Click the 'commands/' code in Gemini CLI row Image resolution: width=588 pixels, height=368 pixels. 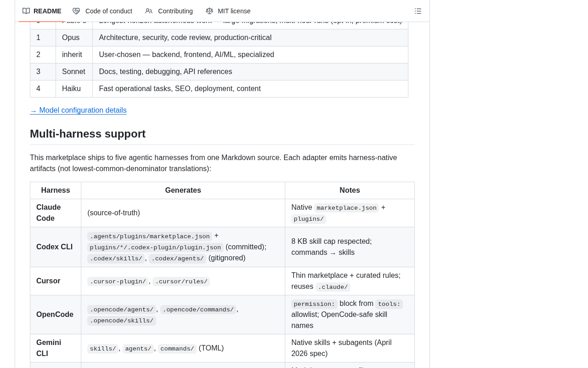(x=177, y=349)
